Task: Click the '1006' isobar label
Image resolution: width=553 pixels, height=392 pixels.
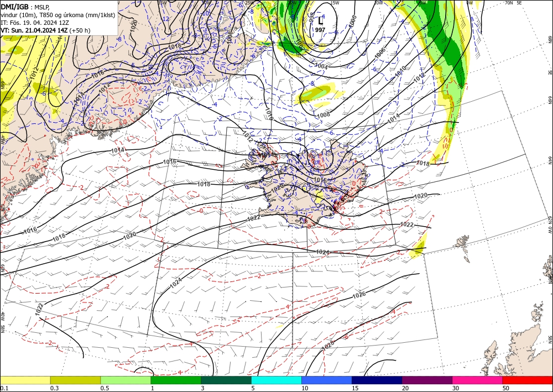Action: click(x=380, y=53)
